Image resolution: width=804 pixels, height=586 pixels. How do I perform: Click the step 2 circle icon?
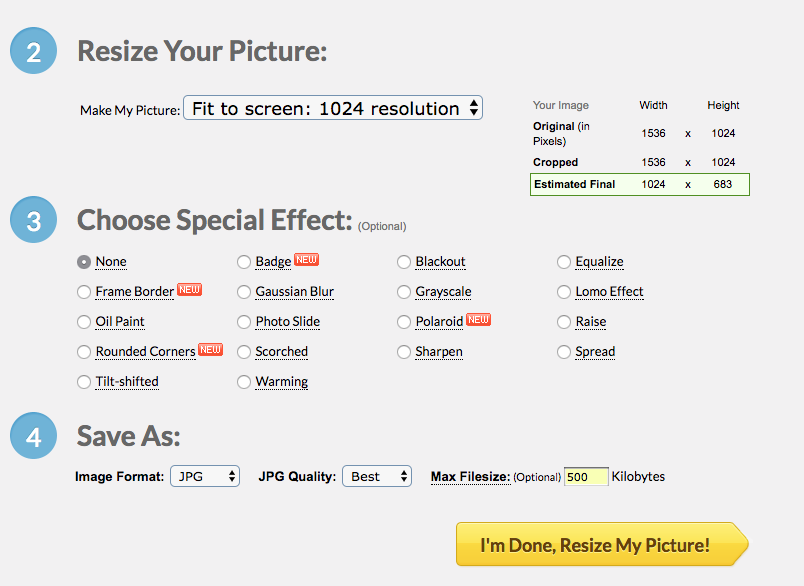34,51
